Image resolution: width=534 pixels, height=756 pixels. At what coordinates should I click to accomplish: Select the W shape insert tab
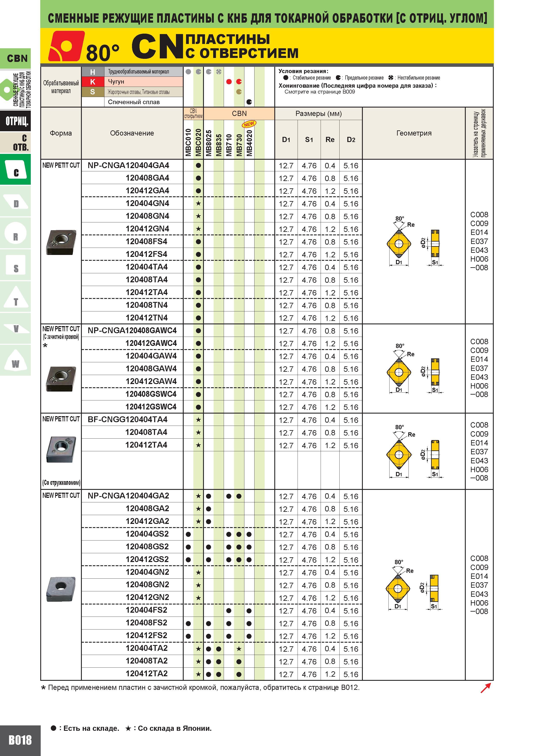[x=16, y=360]
